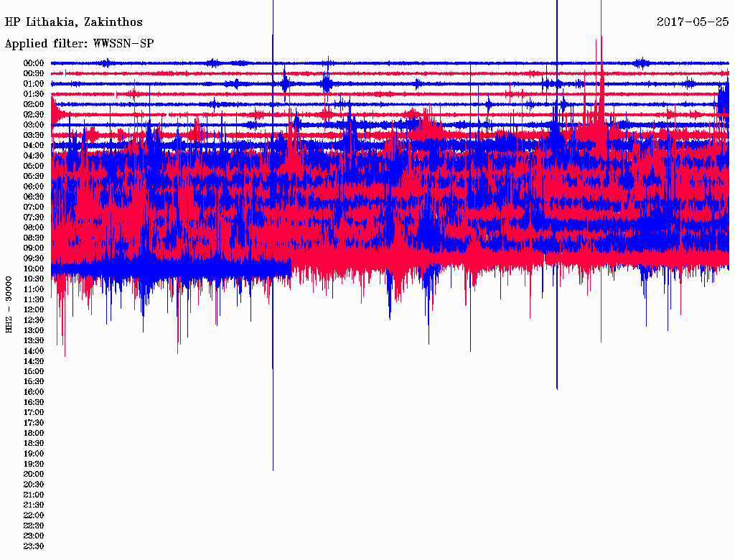Screen dimensions: 735x560
Task: Click the '11:30' time label
Action: coord(34,299)
